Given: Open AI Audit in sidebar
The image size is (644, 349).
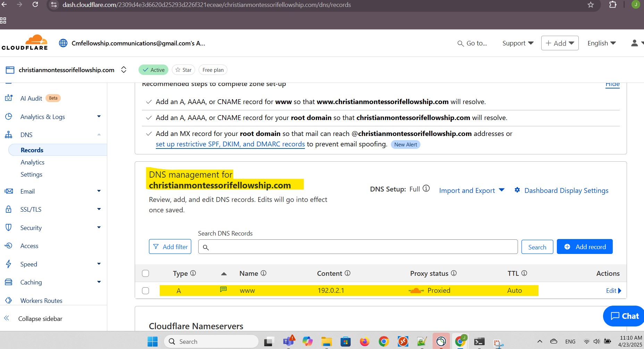Looking at the screenshot, I should pos(31,98).
